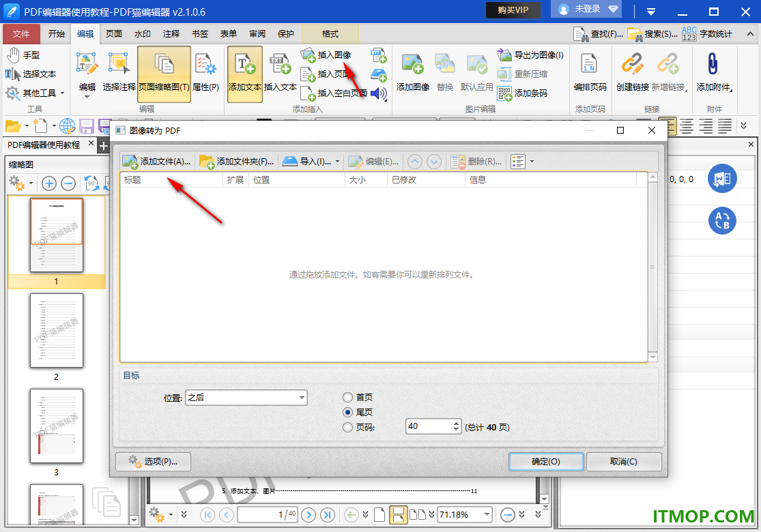Activate the Add Text (添加文本) tool
The image size is (761, 532).
[245, 73]
